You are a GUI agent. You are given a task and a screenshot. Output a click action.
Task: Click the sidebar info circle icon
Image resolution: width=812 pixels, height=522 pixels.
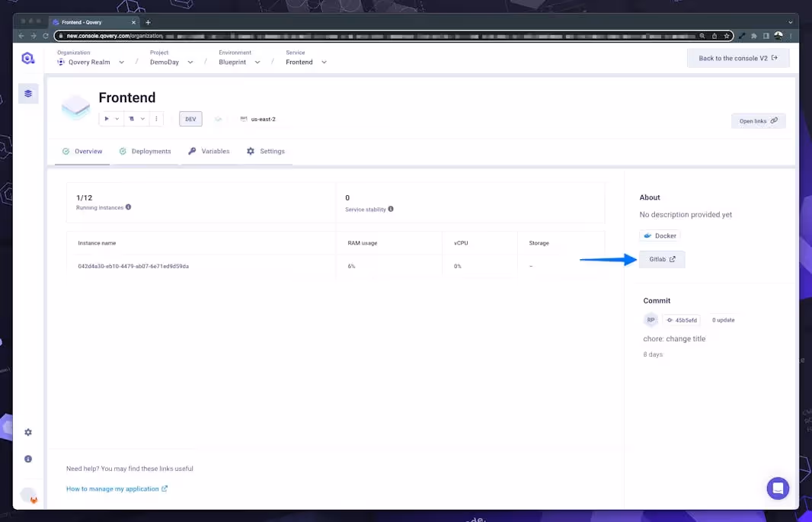28,459
